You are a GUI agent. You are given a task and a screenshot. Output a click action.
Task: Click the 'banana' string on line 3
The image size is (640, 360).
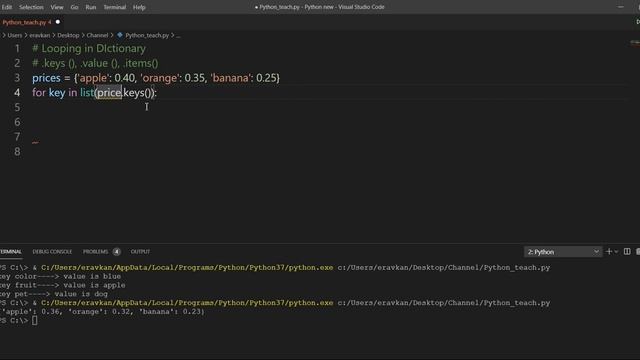pos(231,78)
